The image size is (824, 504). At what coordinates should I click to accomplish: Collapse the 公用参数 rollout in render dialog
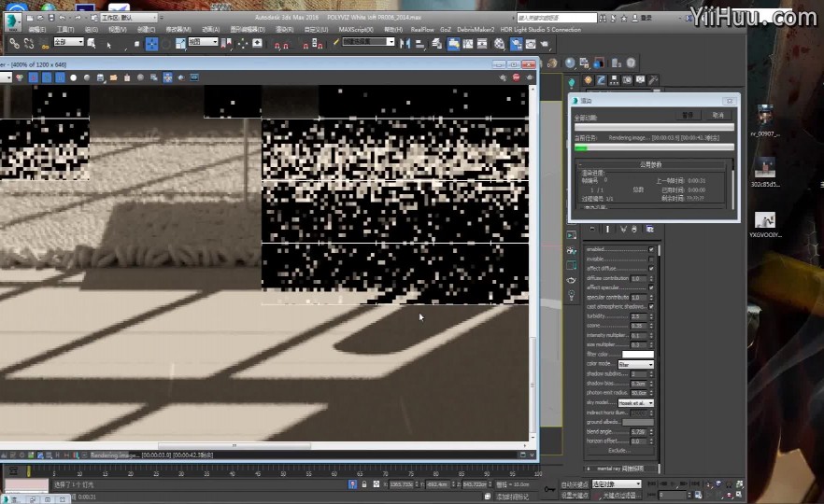[x=650, y=165]
